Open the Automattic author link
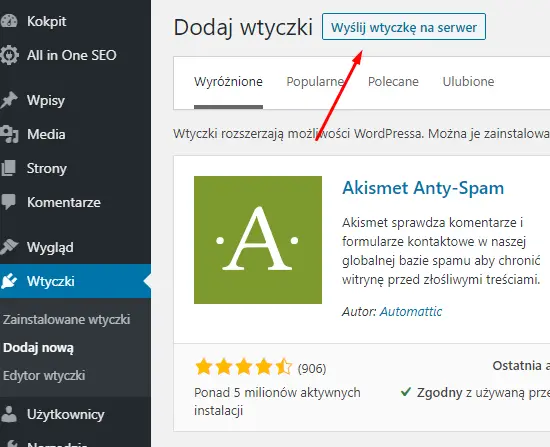The image size is (550, 447). pyautogui.click(x=411, y=311)
